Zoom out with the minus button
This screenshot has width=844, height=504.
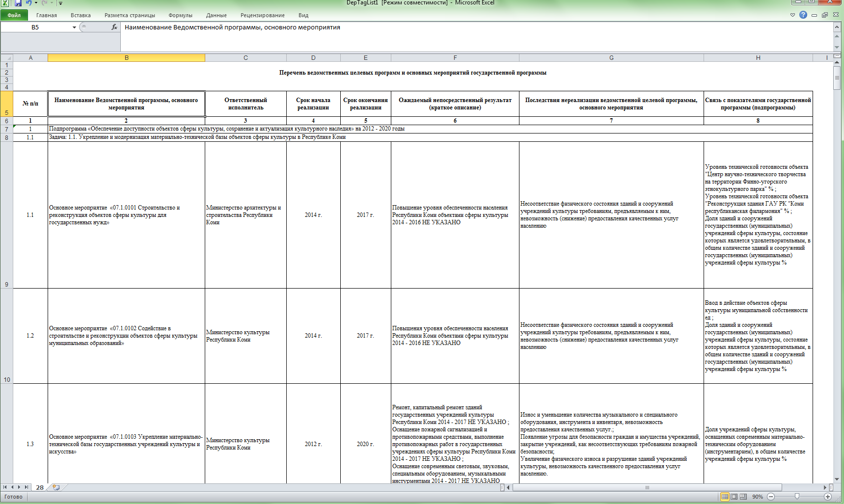coord(771,497)
